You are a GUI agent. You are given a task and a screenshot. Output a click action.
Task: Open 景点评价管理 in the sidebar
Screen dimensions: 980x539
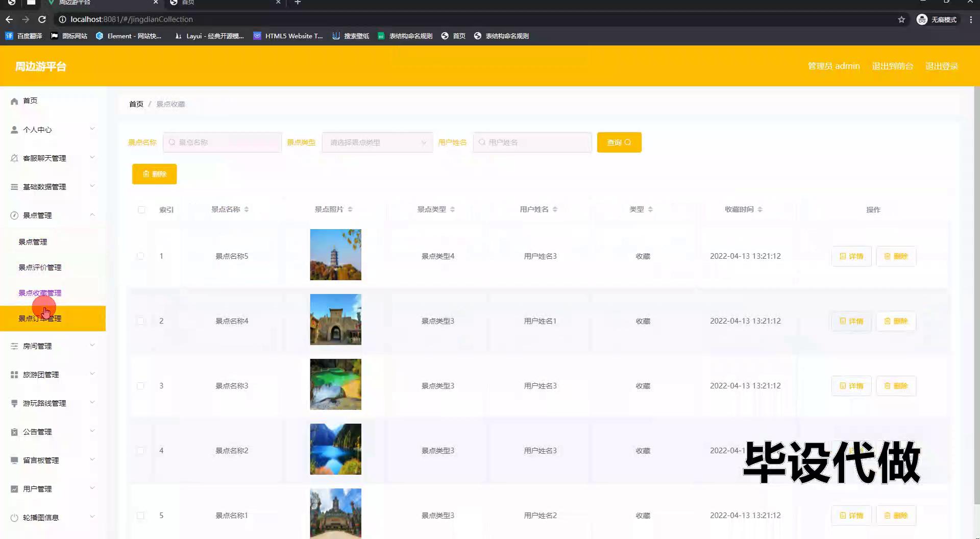pyautogui.click(x=40, y=267)
